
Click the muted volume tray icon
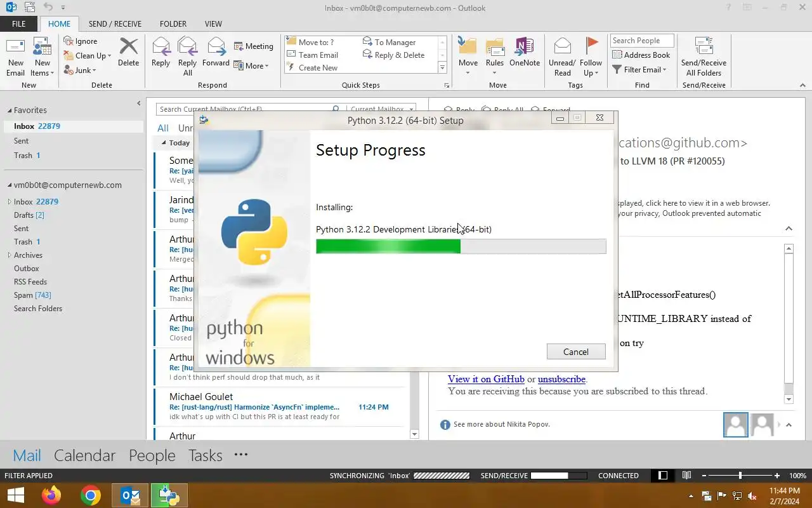[752, 496]
